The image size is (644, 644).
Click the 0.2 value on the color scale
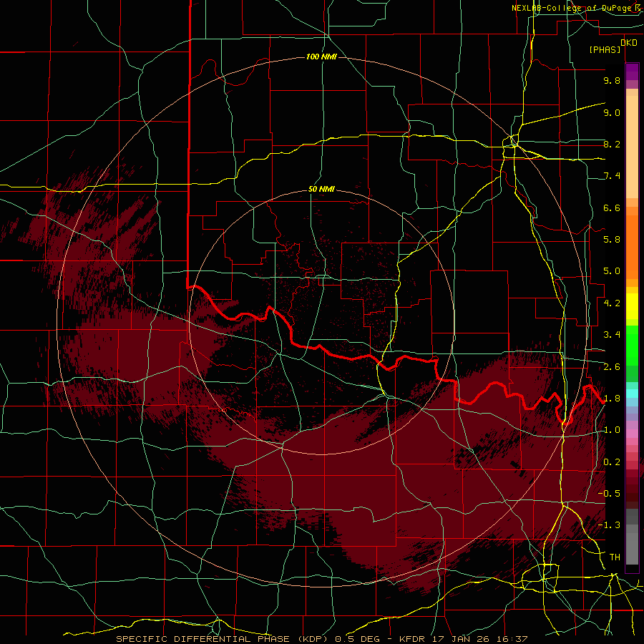coord(612,462)
